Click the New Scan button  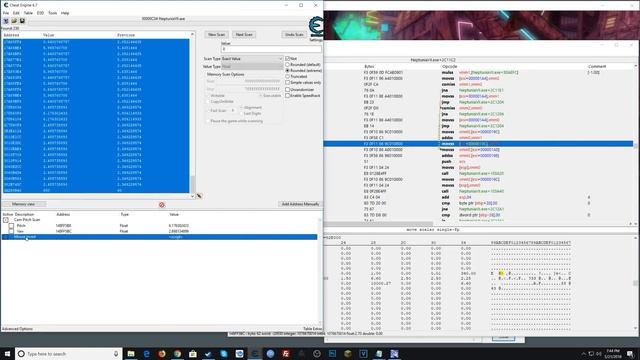(x=216, y=35)
